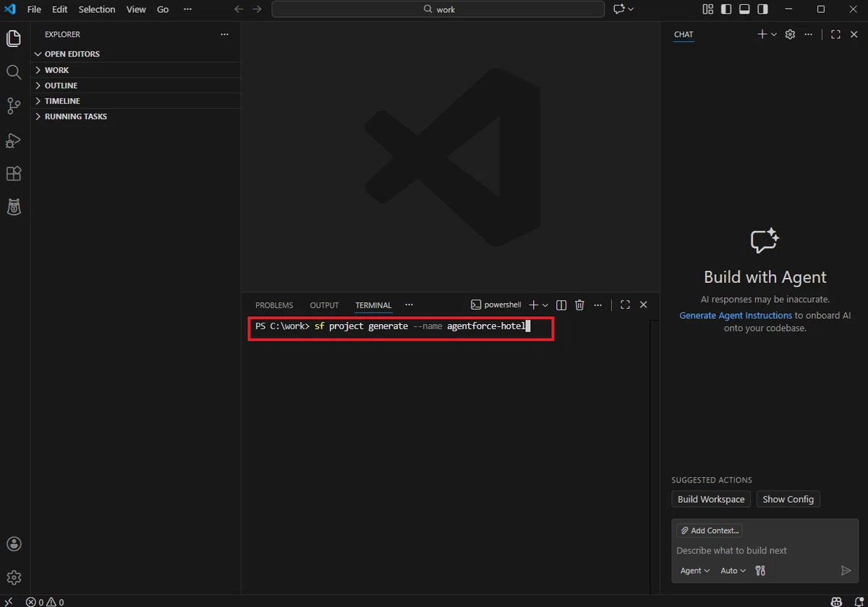
Task: Switch to the PROBLEMS tab
Action: click(x=274, y=305)
